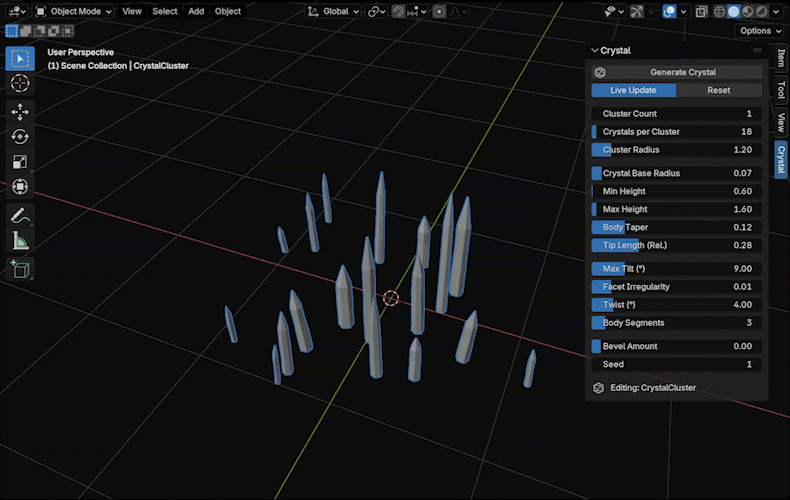Toggle viewport gizmos display
This screenshot has width=790, height=500.
(x=637, y=11)
